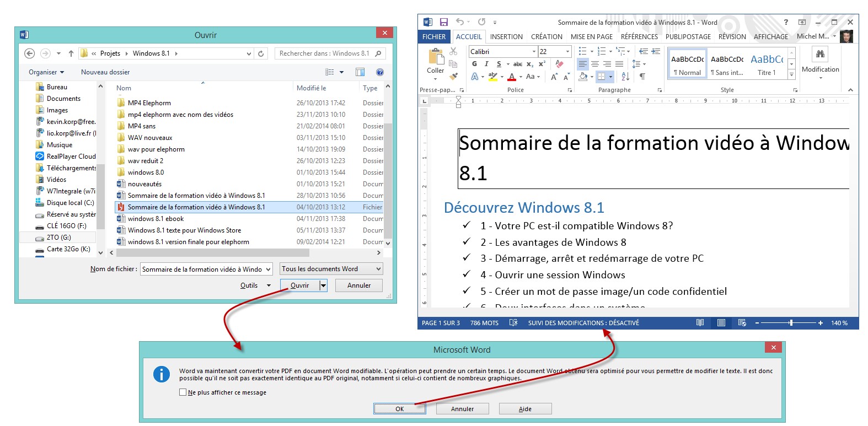This screenshot has height=426, width=868.
Task: Switch to the RÉFÉRENCES tab
Action: pos(639,36)
